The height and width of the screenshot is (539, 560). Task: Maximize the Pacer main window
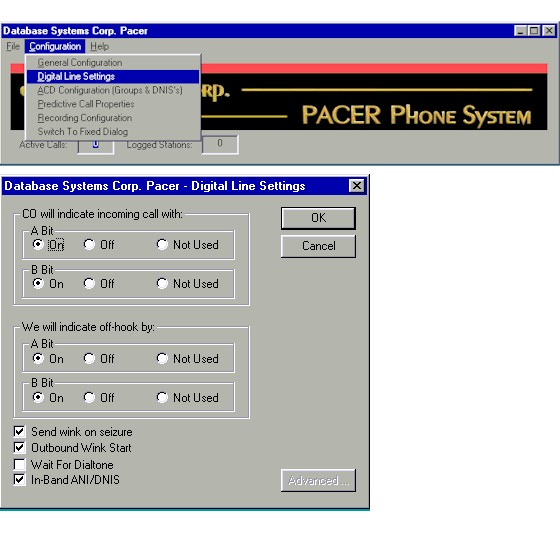point(534,31)
